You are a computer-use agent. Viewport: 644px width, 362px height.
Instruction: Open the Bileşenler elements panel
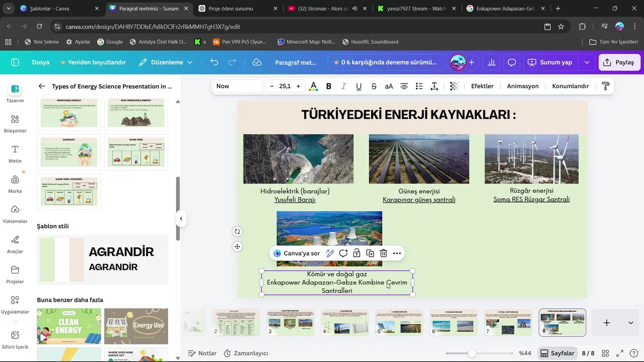click(15, 124)
